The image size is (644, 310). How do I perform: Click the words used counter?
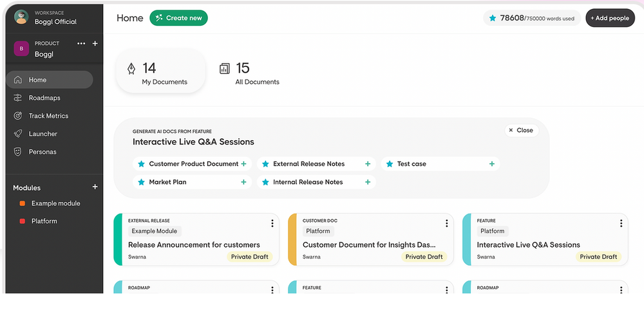(531, 18)
